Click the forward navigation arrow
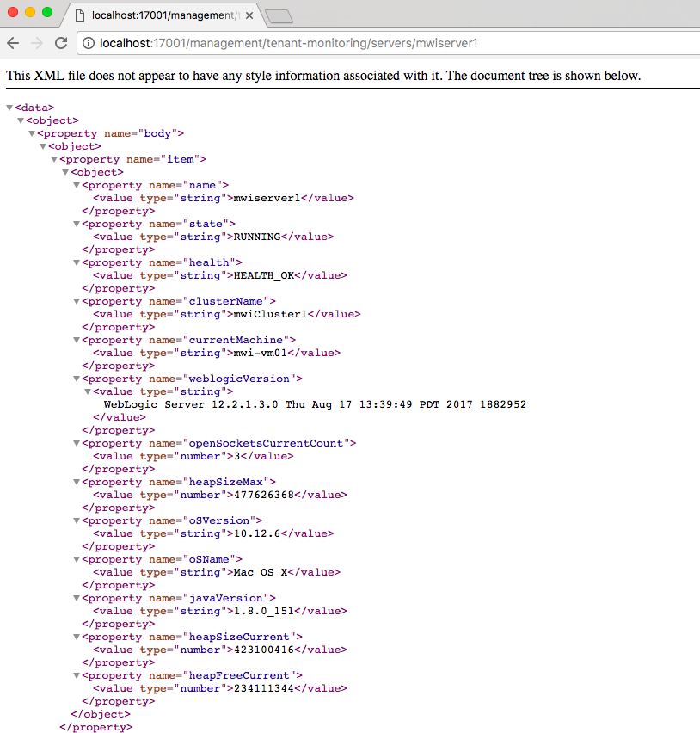The image size is (700, 733). click(x=37, y=43)
